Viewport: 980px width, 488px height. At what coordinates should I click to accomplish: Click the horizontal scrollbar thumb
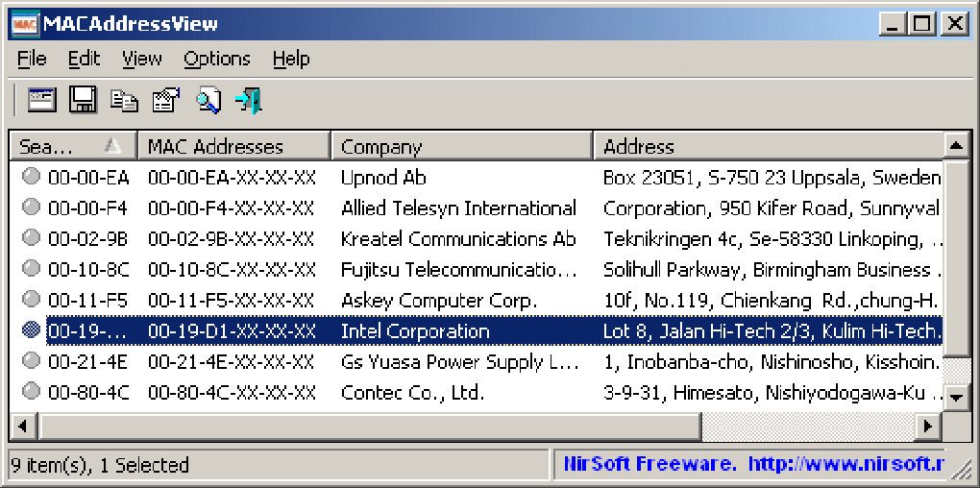pyautogui.click(x=369, y=427)
